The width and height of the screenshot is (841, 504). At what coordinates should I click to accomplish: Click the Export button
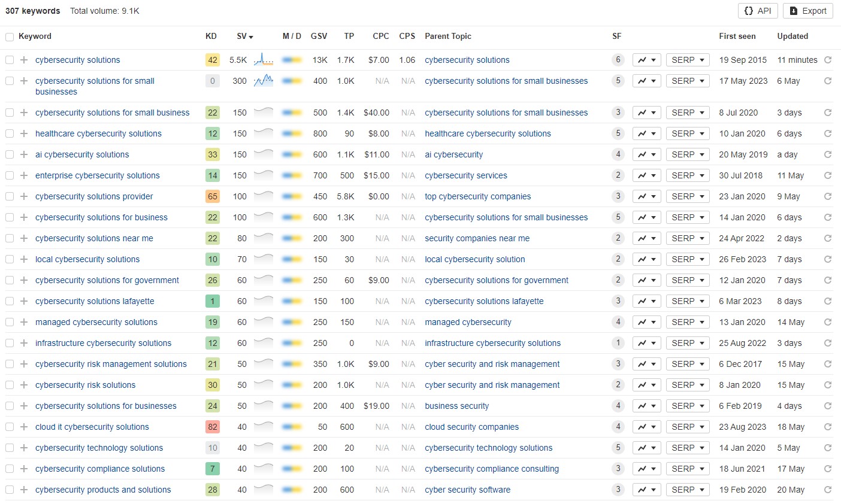coord(807,11)
